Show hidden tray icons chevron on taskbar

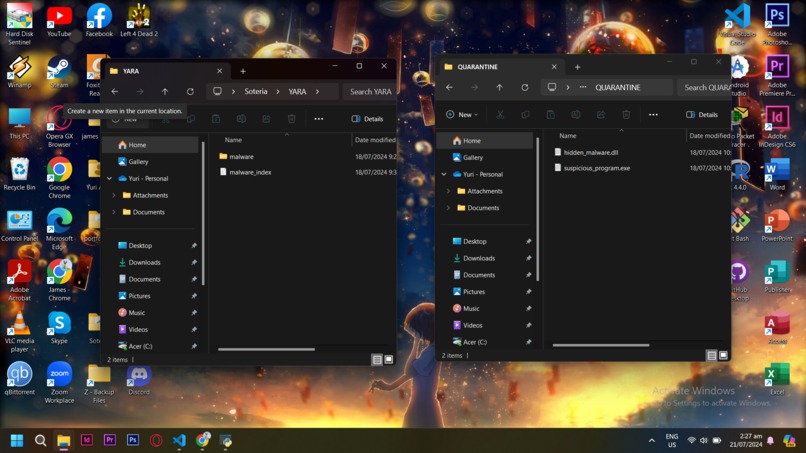652,441
